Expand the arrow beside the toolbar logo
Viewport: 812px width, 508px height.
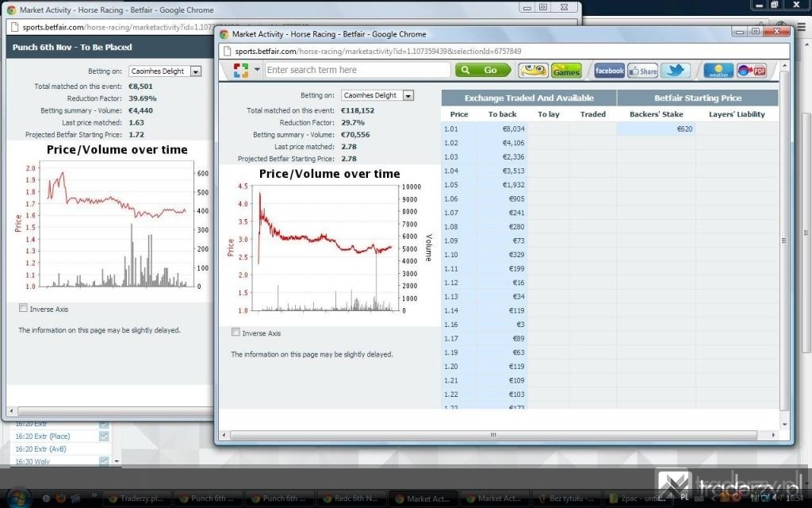(x=257, y=70)
